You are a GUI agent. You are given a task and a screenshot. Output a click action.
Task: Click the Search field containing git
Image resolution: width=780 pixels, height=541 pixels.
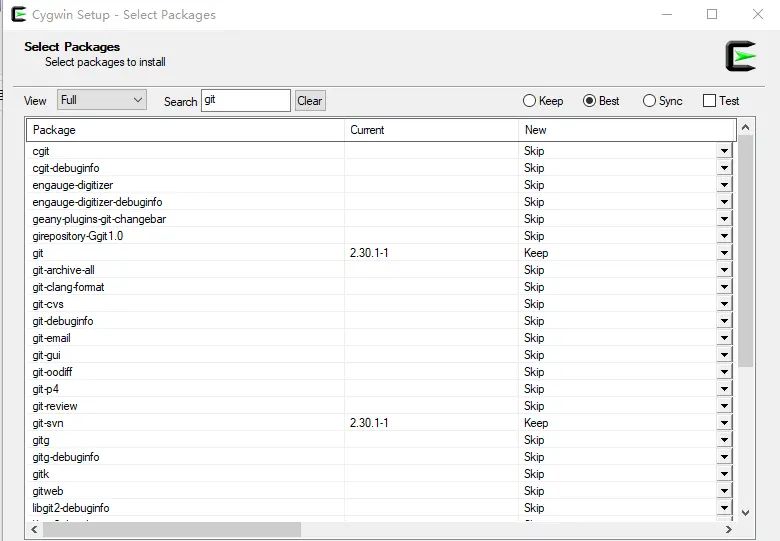(x=246, y=100)
